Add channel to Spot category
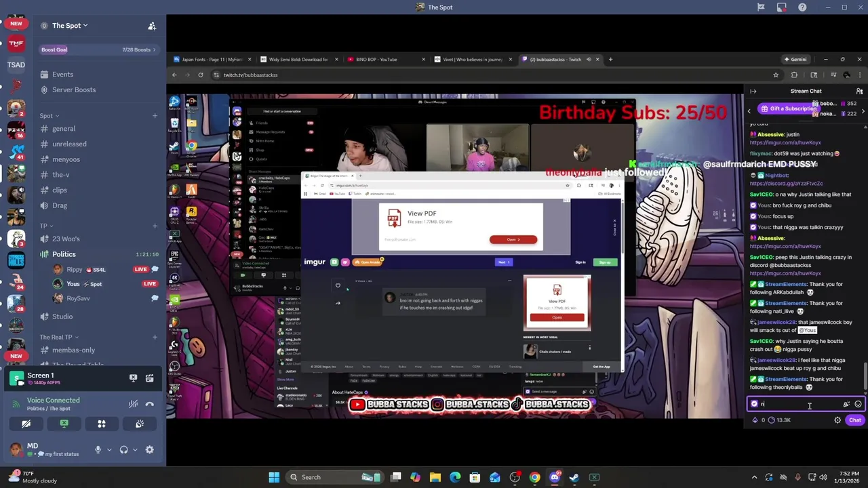 [x=155, y=116]
